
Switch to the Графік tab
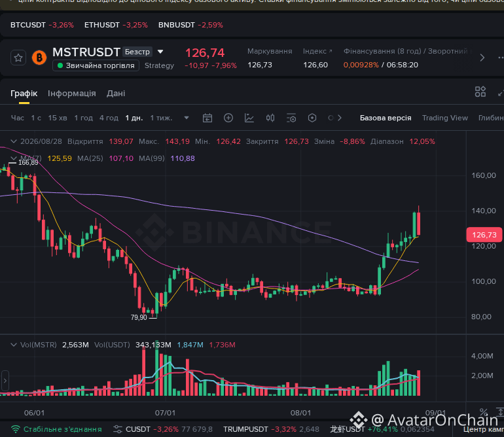tap(24, 94)
